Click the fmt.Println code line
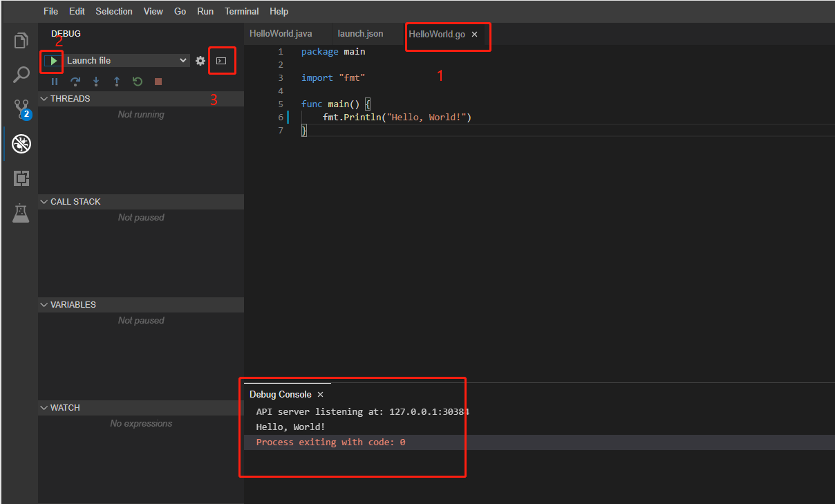This screenshot has height=504, width=835. [x=397, y=118]
